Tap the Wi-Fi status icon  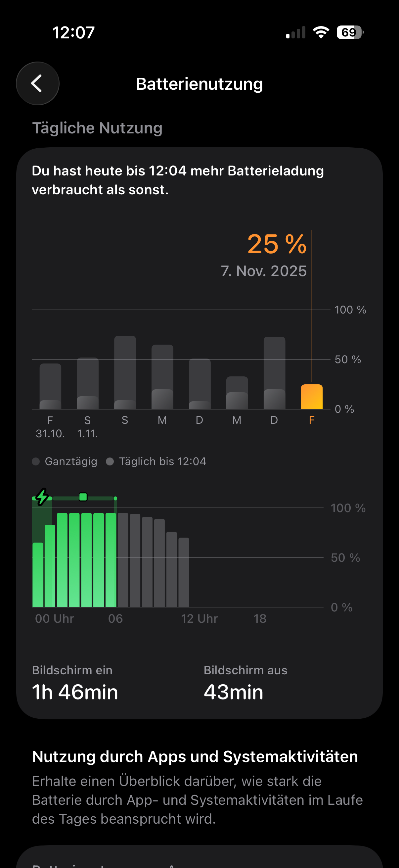coord(321,32)
